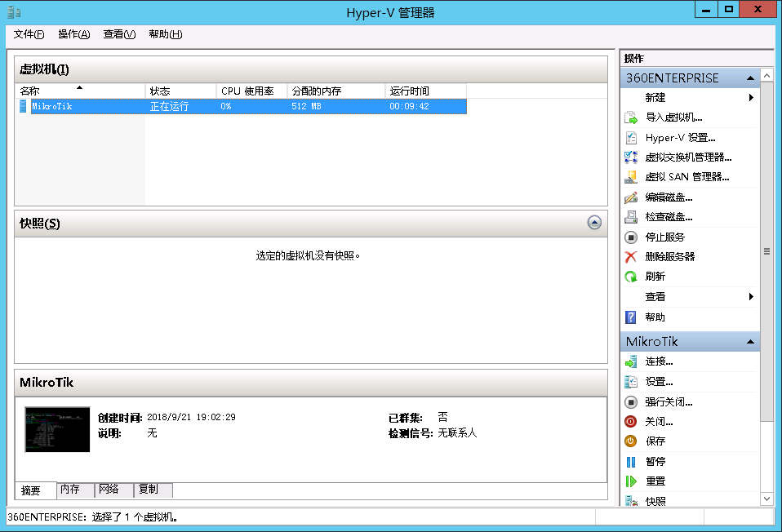Collapse the 360ENTERPRISE actions section
This screenshot has width=782, height=532.
(750, 78)
